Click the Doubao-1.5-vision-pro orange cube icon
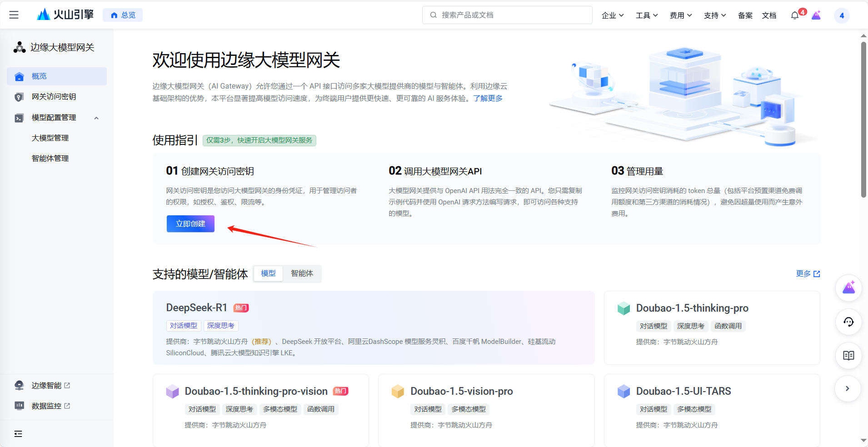This screenshot has height=447, width=868. (398, 391)
